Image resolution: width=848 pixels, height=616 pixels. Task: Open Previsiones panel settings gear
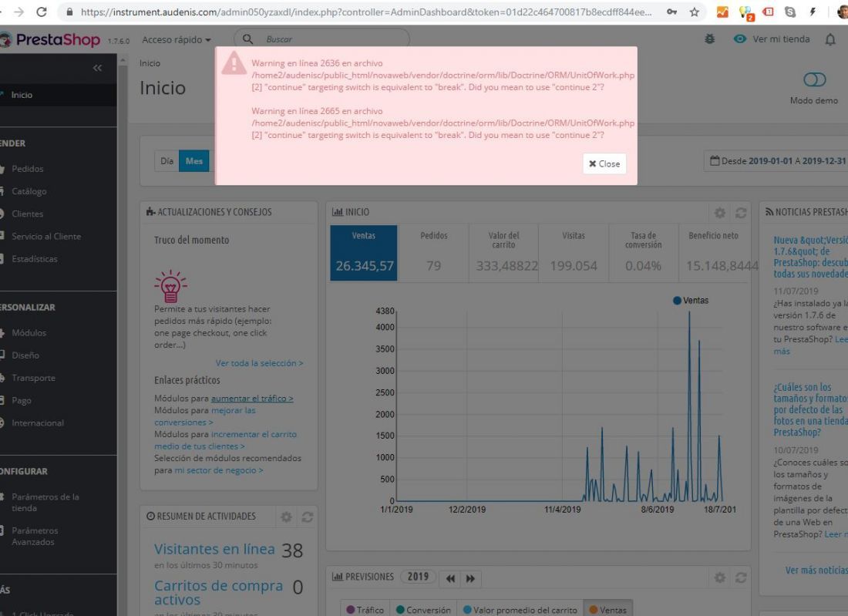coord(720,578)
